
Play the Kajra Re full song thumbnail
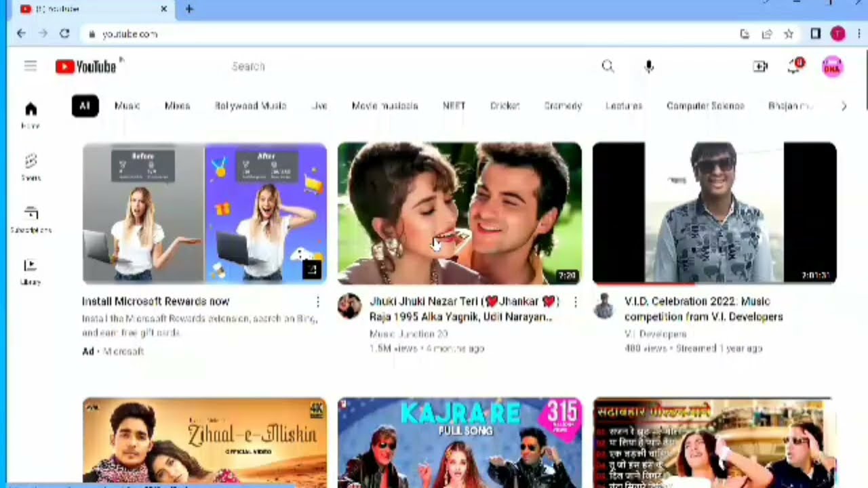point(459,443)
